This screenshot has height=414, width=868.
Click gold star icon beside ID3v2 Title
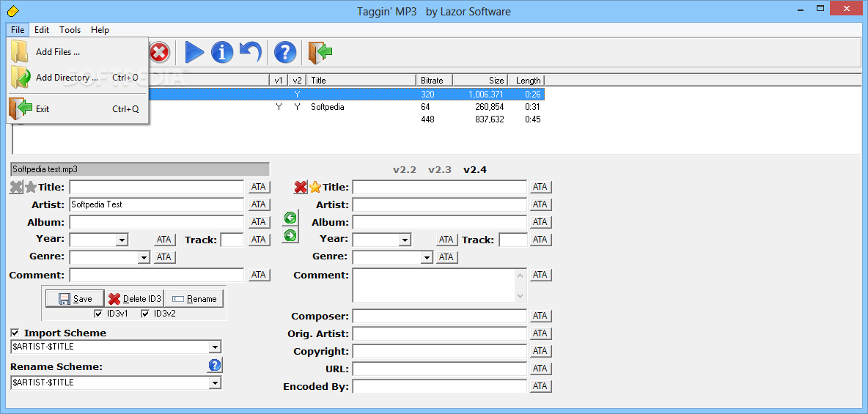(x=315, y=187)
